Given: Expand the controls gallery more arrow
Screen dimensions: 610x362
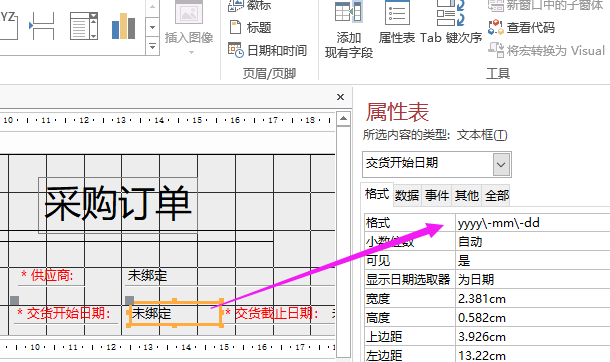Looking at the screenshot, I should [x=152, y=47].
